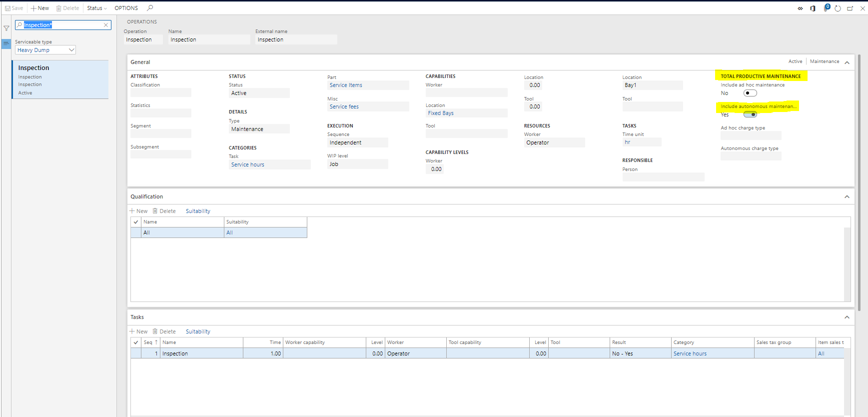Click the filter funnel icon in sidebar
The width and height of the screenshot is (868, 417).
point(6,28)
